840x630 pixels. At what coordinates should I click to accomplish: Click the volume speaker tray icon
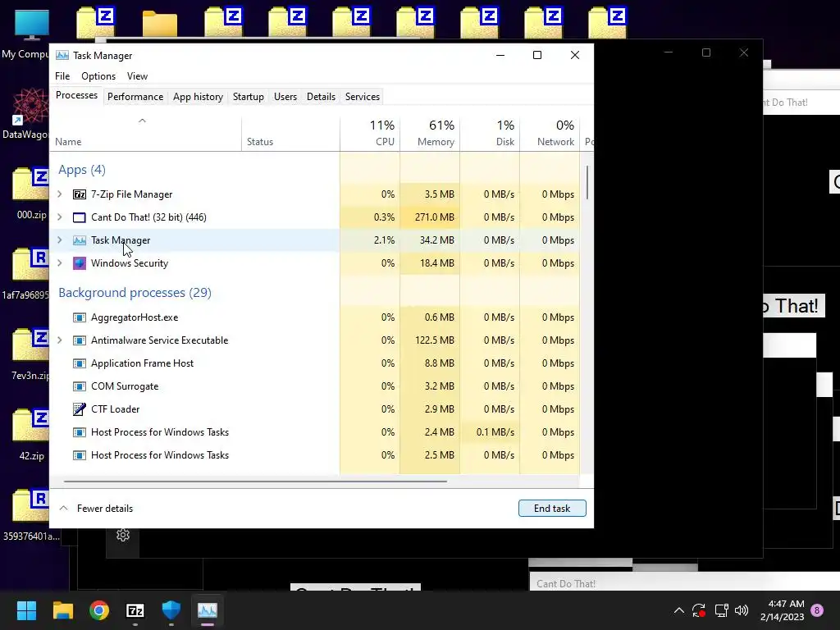(x=742, y=610)
